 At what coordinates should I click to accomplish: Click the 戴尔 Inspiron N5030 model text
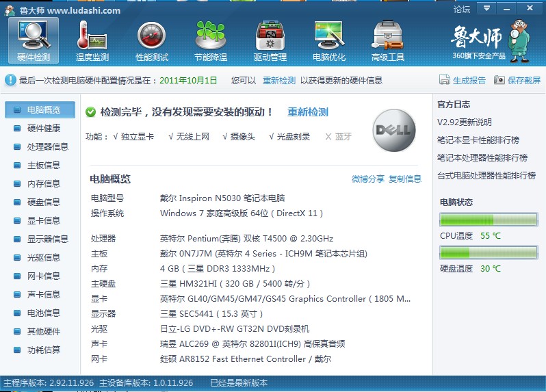point(222,198)
